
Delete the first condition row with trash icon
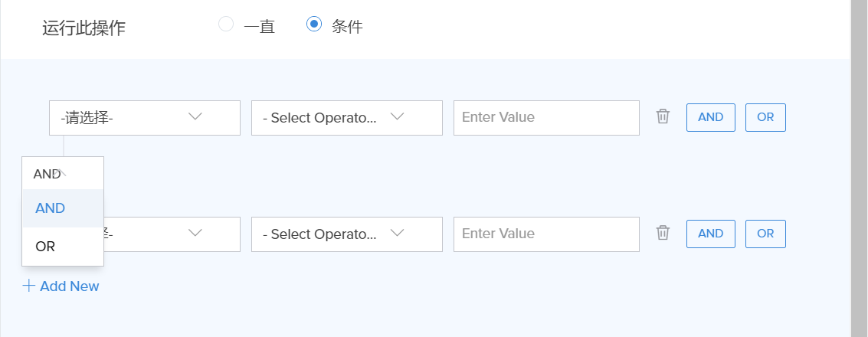663,116
